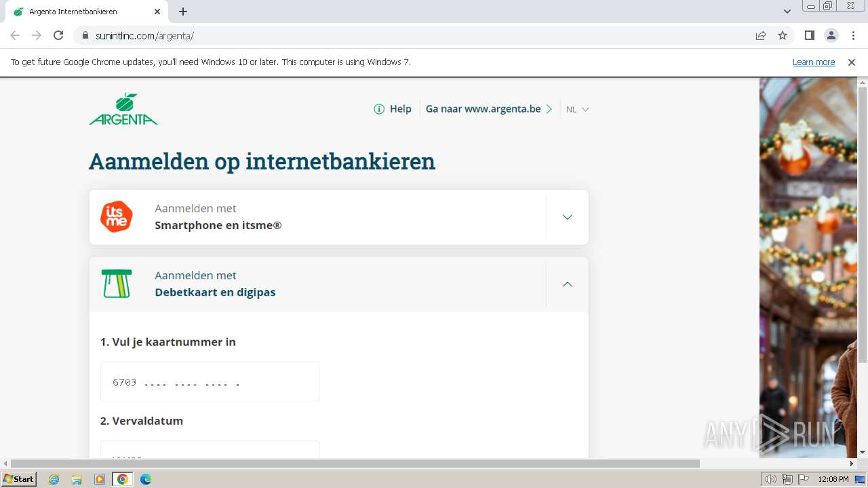This screenshot has width=868, height=488.
Task: Click the 12:08 PM clock
Action: click(x=833, y=479)
